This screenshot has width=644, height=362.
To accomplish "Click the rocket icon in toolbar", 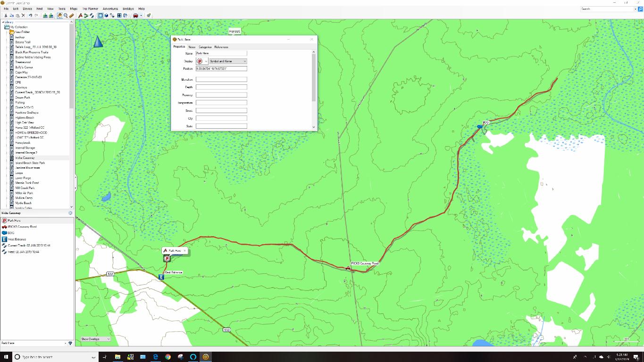I will 148,16.
